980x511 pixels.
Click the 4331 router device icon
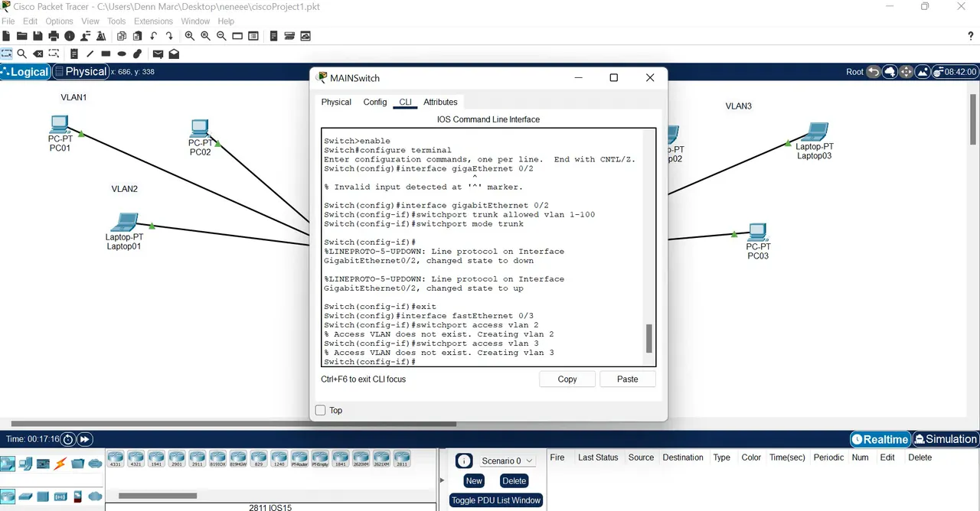point(116,459)
